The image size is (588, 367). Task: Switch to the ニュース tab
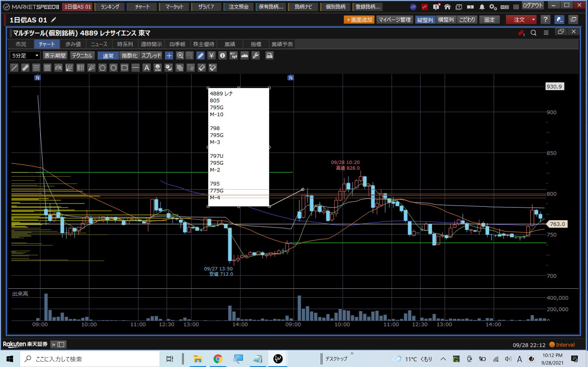point(99,44)
